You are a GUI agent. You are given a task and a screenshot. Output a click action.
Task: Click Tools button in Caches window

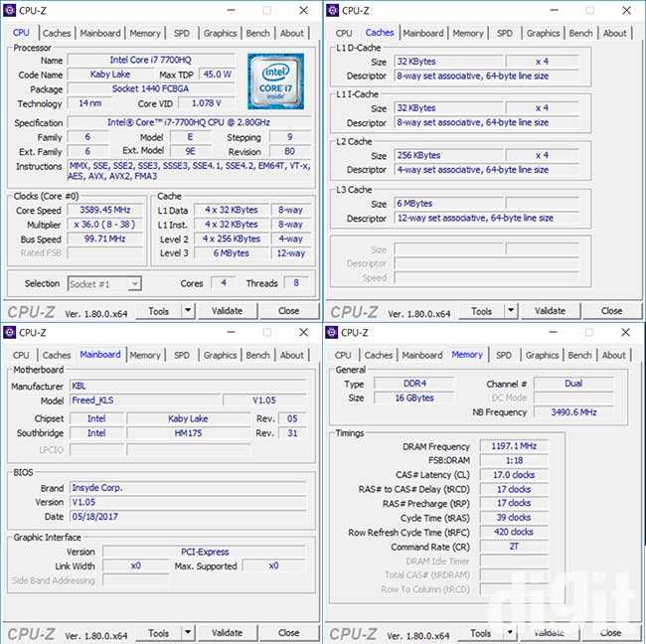(482, 311)
